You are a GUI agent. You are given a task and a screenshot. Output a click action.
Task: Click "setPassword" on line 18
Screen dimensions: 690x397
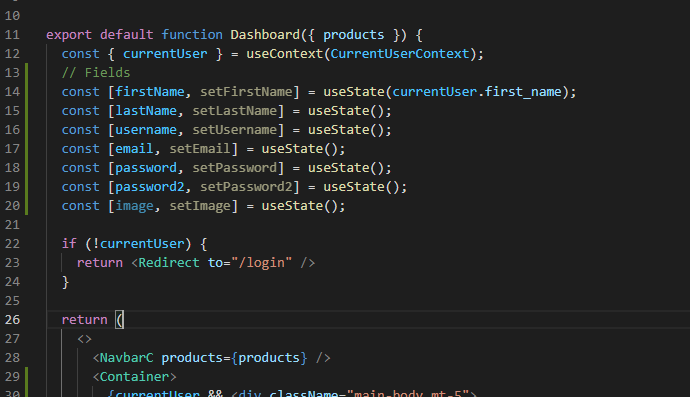[x=235, y=168]
